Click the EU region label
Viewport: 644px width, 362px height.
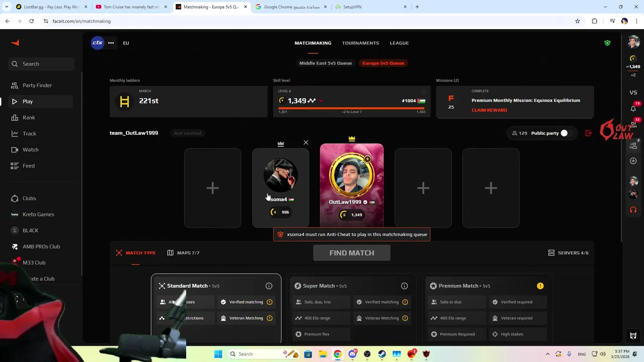point(126,43)
